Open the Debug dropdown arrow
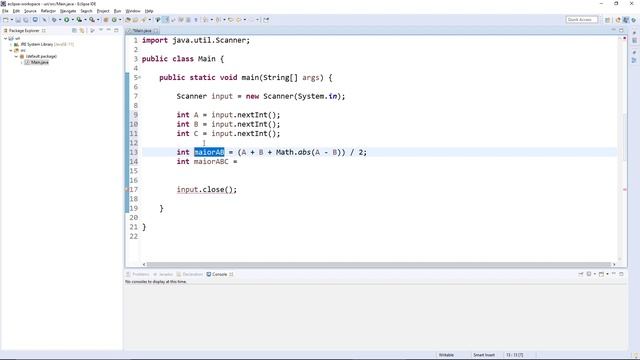The width and height of the screenshot is (640, 360). 60,20
